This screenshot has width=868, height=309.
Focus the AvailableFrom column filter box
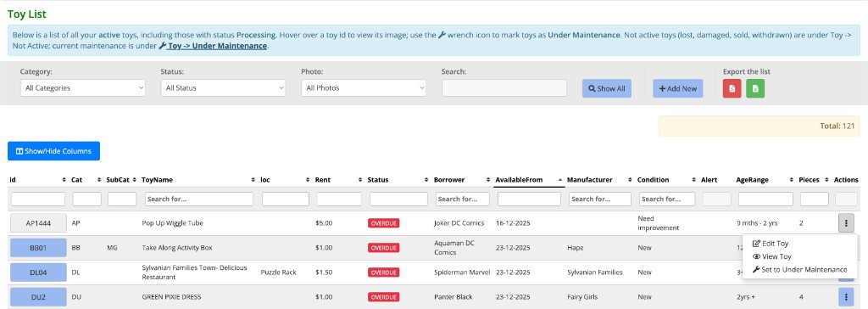529,199
